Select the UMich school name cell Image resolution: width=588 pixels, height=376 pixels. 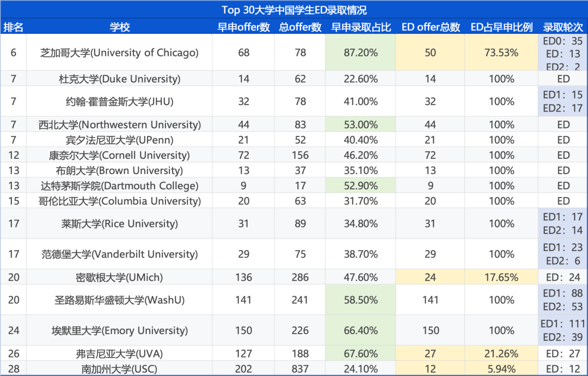pyautogui.click(x=119, y=277)
